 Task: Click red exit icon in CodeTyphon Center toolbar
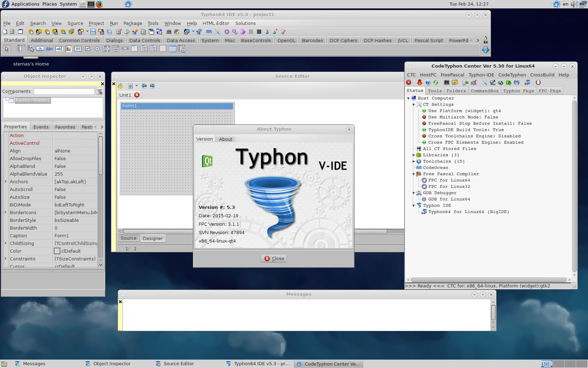coord(409,82)
